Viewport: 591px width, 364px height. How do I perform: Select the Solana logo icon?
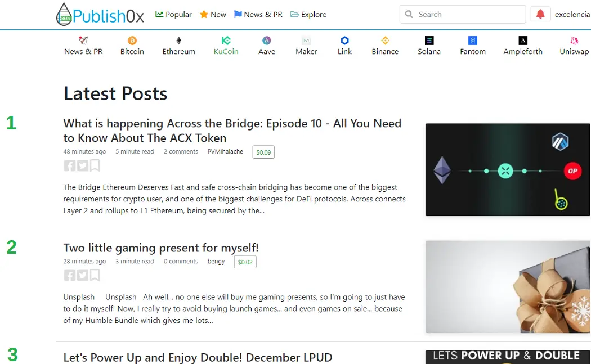(x=429, y=41)
